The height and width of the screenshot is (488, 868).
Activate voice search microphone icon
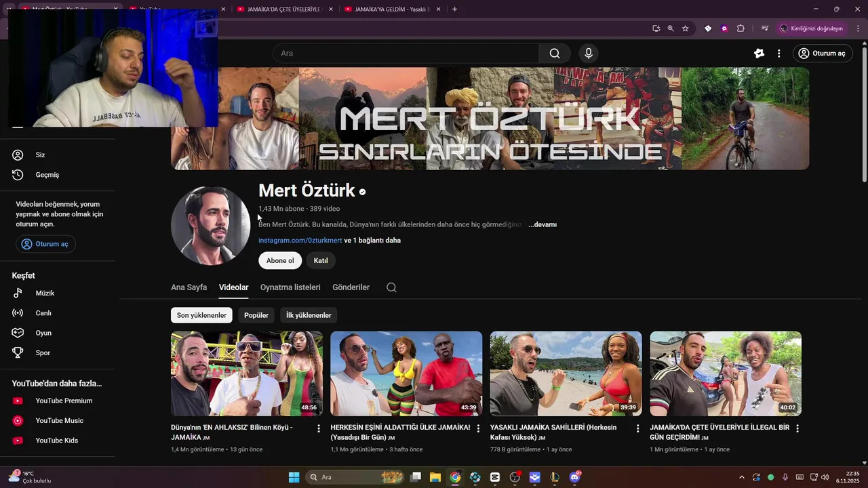coord(589,54)
